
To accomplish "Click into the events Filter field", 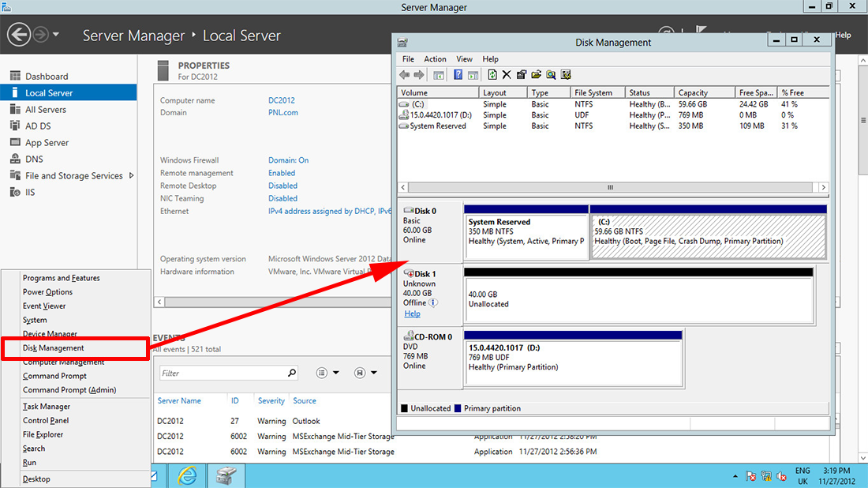I will (x=223, y=373).
